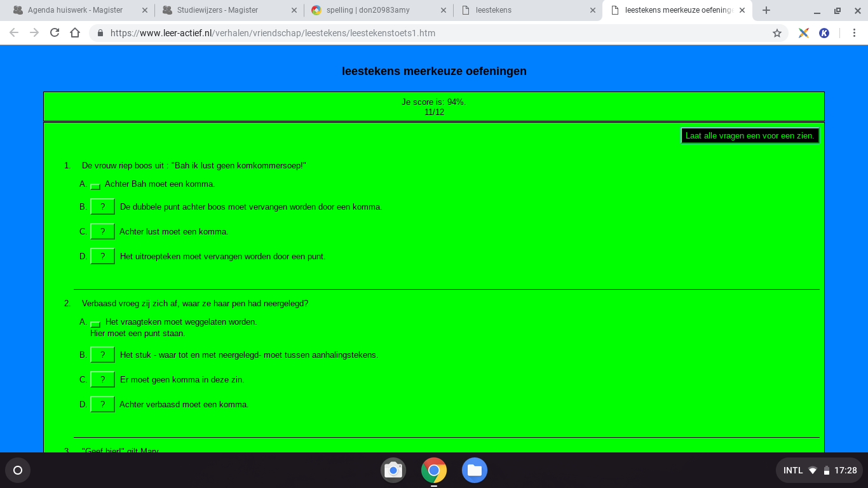Open the Camera app in the shelf
This screenshot has width=868, height=488.
click(x=393, y=470)
